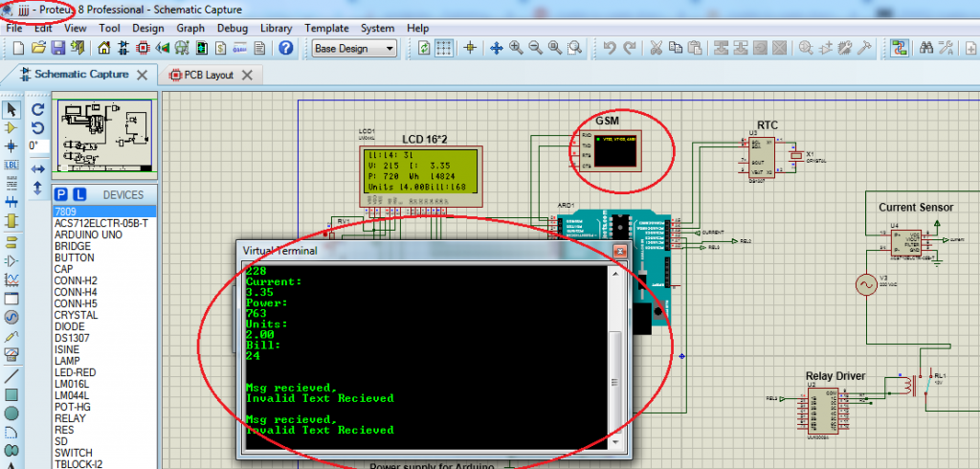The width and height of the screenshot is (980, 469).
Task: Select the Component Mode tool
Action: (11, 127)
